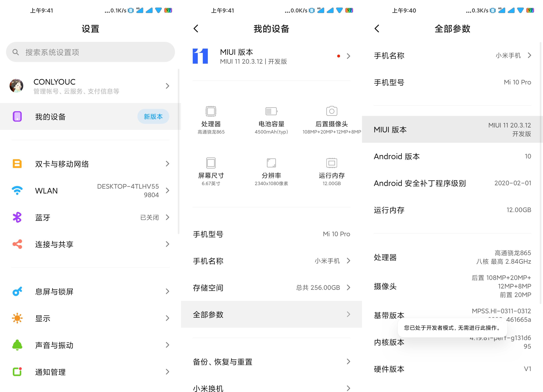
Task: Tap the 摄像头 specs row
Action: [x=452, y=286]
